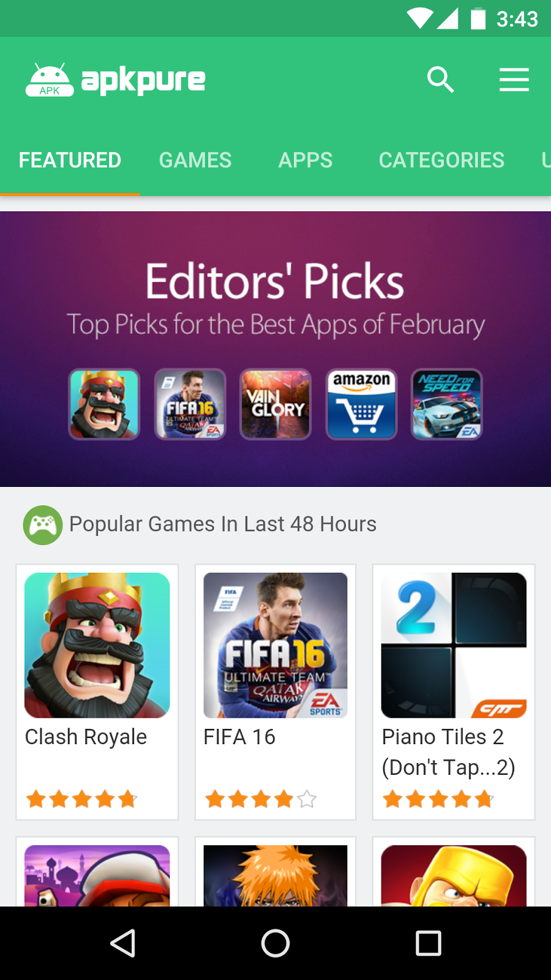551x980 pixels.
Task: Click Popular Games In Last 48 Hours heading
Action: click(x=223, y=524)
